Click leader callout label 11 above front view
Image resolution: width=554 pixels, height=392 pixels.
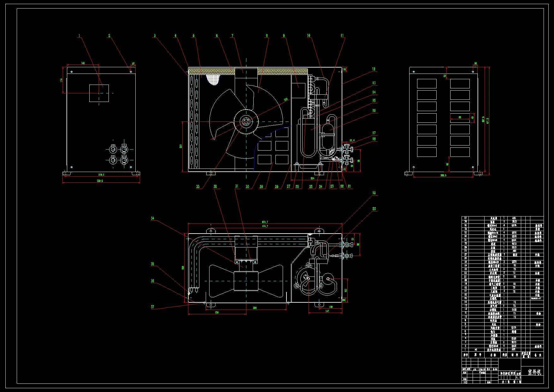click(x=342, y=36)
